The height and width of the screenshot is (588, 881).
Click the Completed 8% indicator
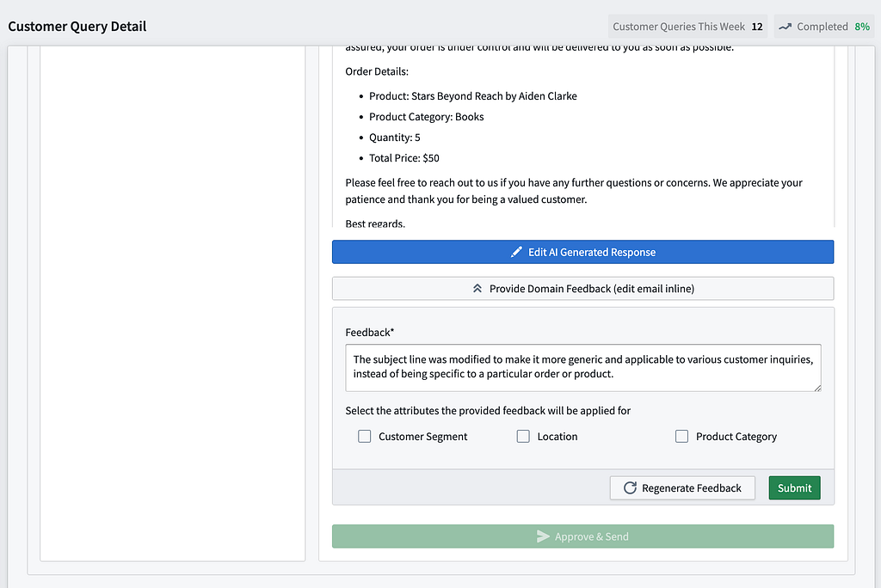824,27
